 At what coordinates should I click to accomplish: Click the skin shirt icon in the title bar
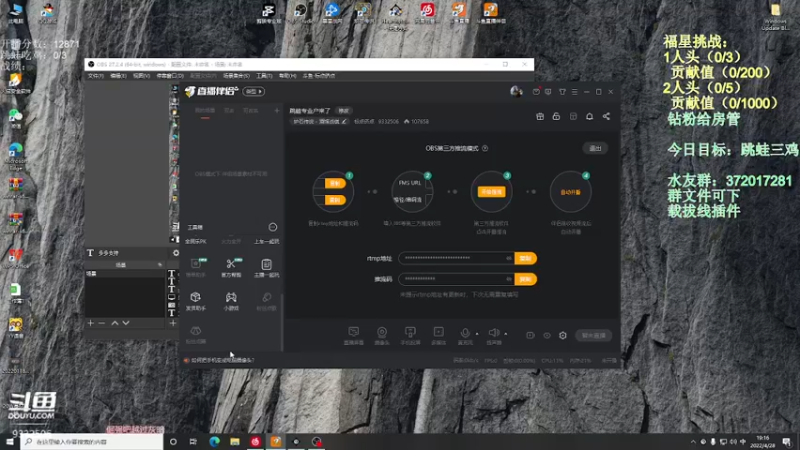(x=562, y=92)
